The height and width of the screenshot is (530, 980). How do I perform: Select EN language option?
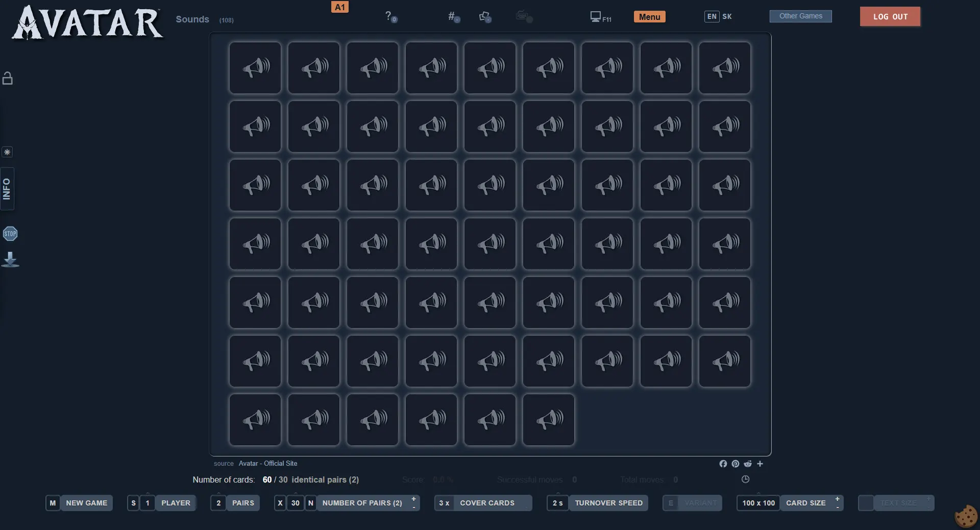(x=712, y=16)
